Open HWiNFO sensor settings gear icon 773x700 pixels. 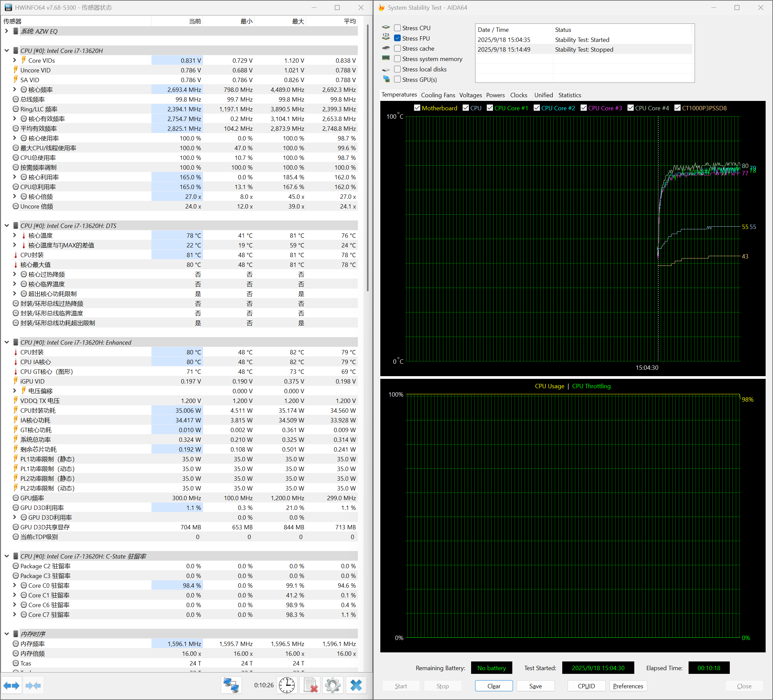(x=332, y=686)
